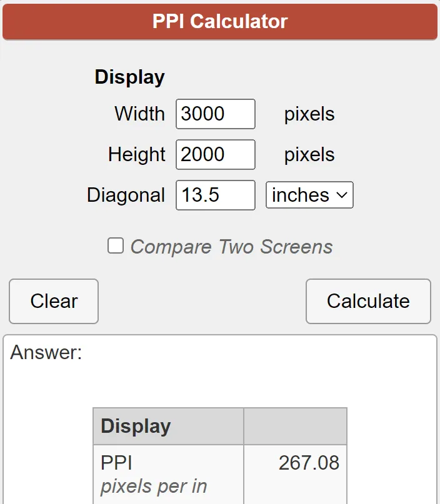Click the PPI Calculator title bar
The image size is (440, 504).
220,22
